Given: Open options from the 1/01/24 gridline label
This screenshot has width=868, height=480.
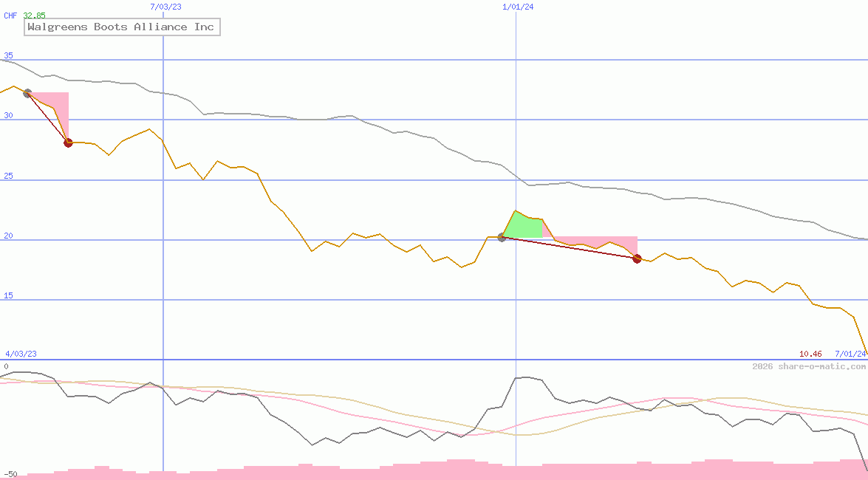Looking at the screenshot, I should click(x=516, y=7).
